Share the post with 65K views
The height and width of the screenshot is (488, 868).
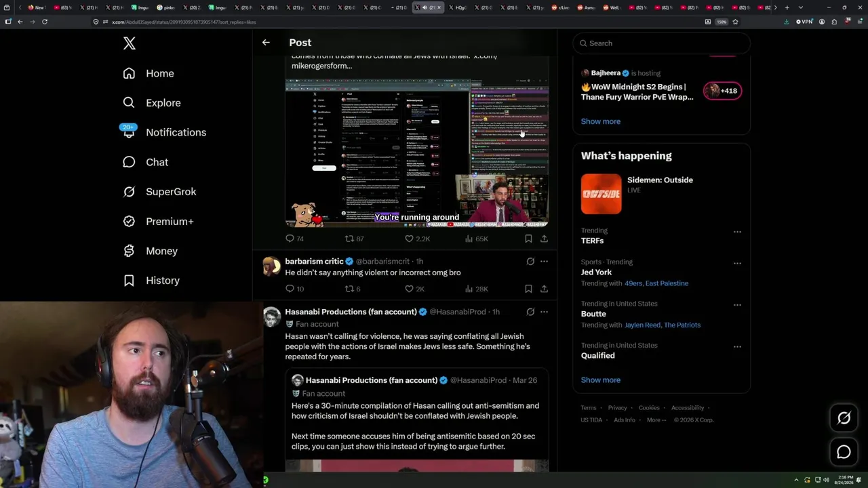pyautogui.click(x=544, y=239)
